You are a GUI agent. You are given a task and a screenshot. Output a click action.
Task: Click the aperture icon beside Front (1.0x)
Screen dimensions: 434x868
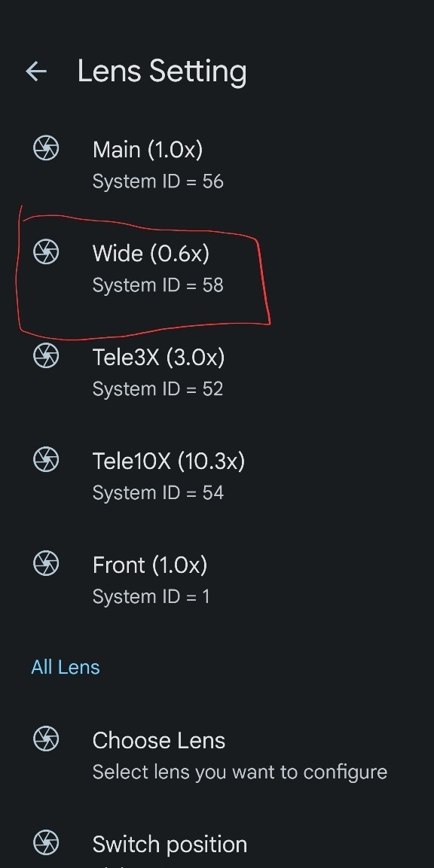(x=46, y=564)
